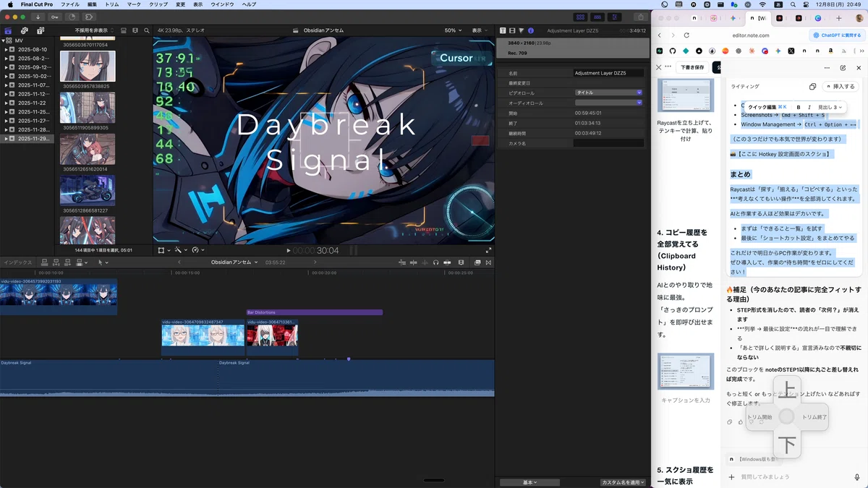This screenshot has height=488, width=868.
Task: Open GitHub bookmark in bookmarks bar
Action: (x=672, y=51)
